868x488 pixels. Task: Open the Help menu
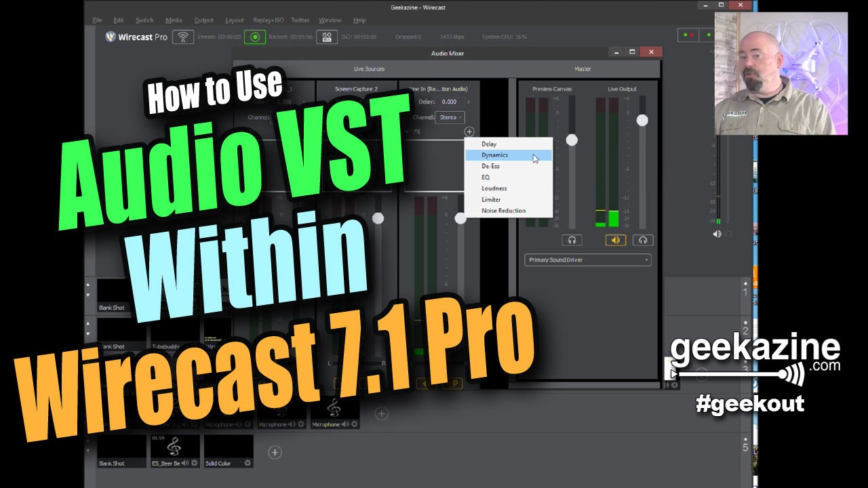(x=359, y=20)
